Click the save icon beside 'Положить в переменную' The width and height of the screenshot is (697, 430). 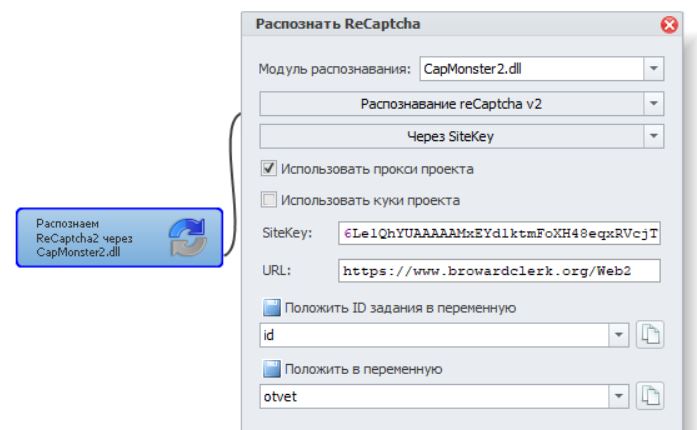click(x=271, y=370)
